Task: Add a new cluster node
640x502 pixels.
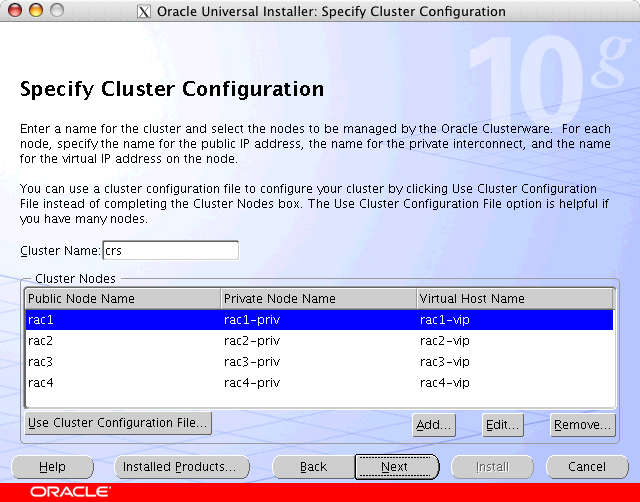Action: 434,425
